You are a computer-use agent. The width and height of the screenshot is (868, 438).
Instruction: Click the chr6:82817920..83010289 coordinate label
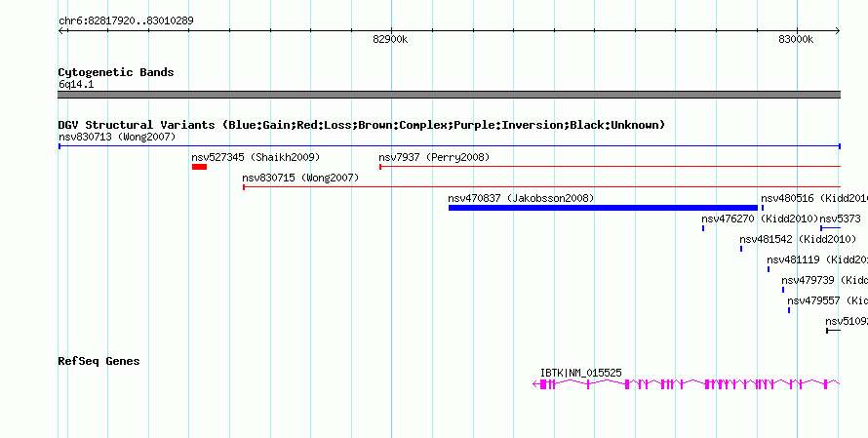click(x=126, y=21)
